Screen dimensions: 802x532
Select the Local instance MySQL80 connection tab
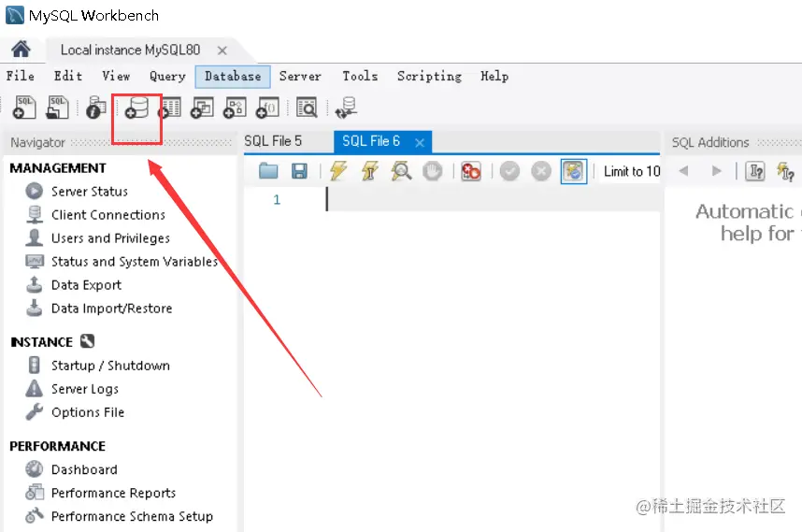131,50
